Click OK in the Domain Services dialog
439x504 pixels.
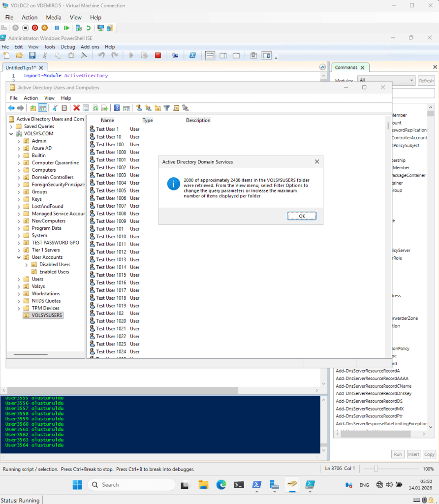tap(302, 216)
